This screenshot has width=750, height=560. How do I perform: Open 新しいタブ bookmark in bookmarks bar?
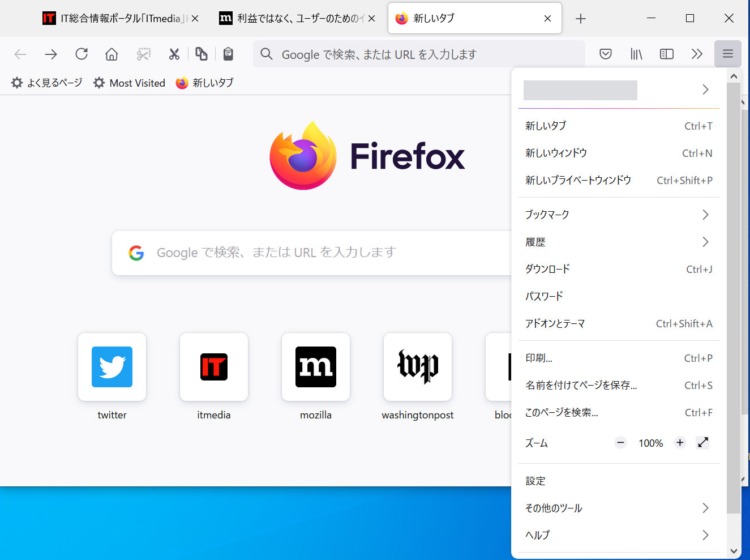[204, 83]
